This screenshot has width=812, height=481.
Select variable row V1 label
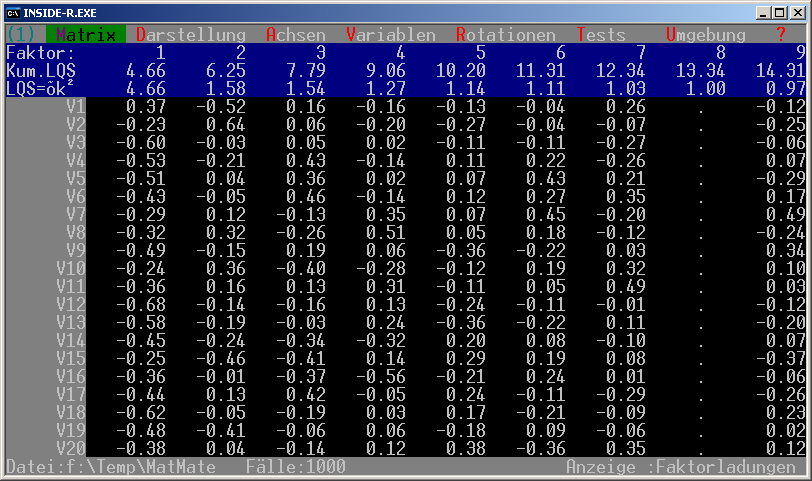(75, 106)
